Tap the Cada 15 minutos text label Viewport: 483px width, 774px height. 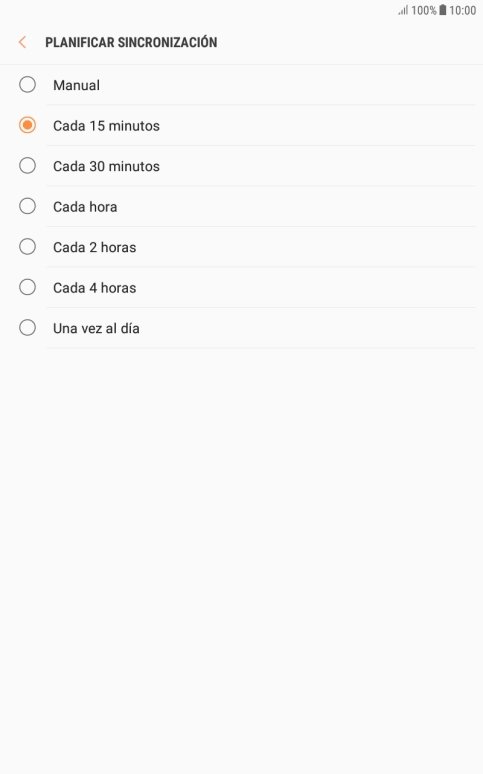point(106,126)
